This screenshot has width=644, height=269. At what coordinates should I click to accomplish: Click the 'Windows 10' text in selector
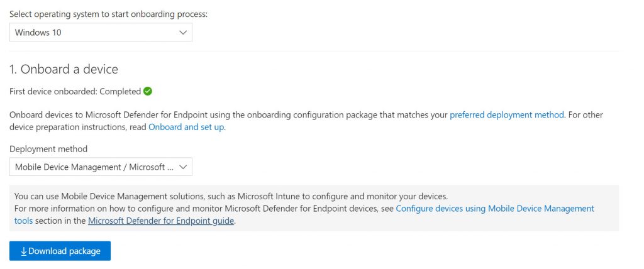point(38,33)
